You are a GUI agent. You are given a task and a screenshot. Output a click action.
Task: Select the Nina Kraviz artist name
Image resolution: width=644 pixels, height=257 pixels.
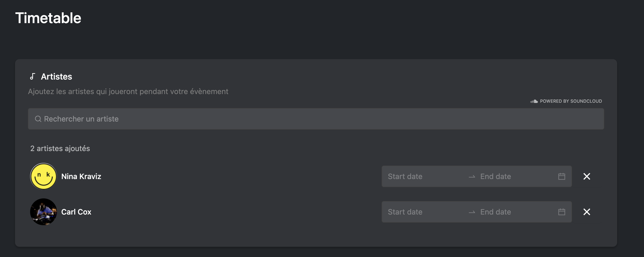(81, 176)
